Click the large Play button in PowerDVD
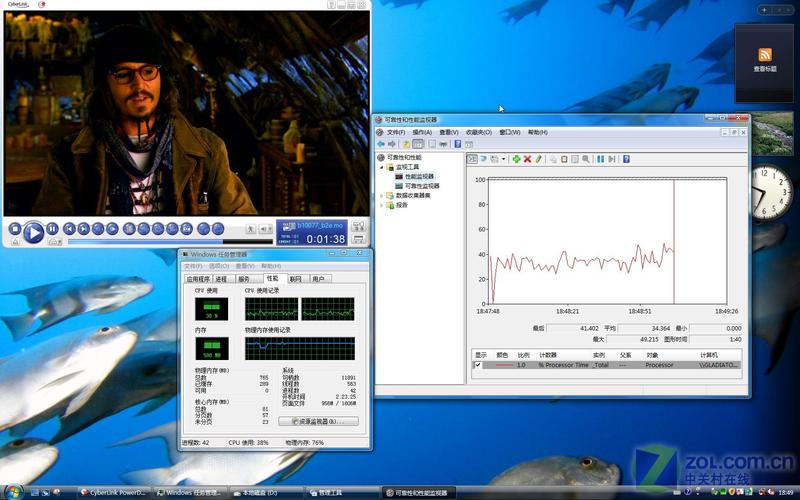 click(34, 233)
